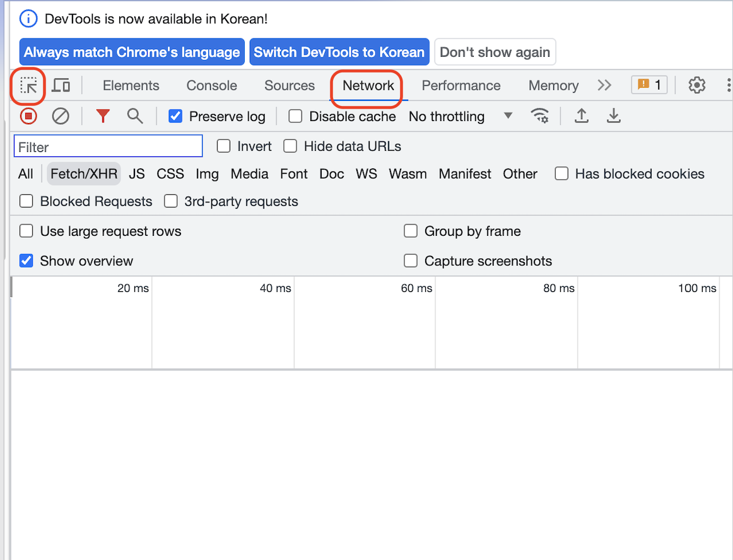This screenshot has height=560, width=733.
Task: Open the Performance tab
Action: 461,86
